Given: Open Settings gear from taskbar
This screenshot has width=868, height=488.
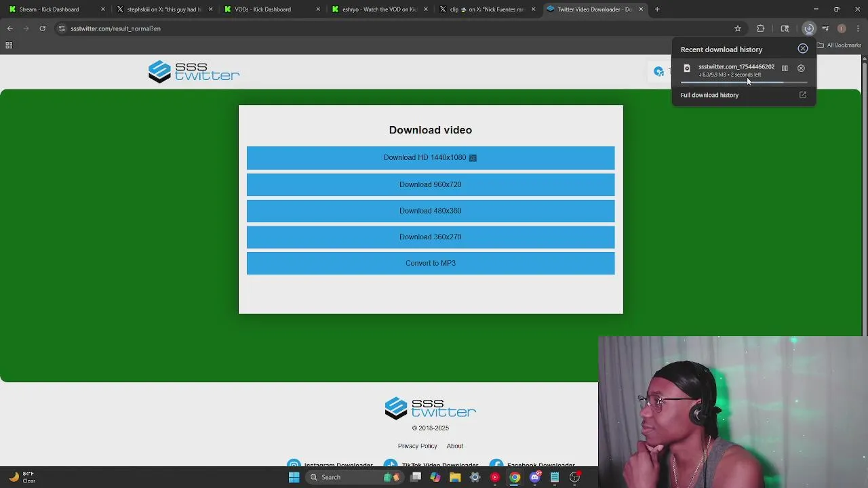Looking at the screenshot, I should 475,477.
